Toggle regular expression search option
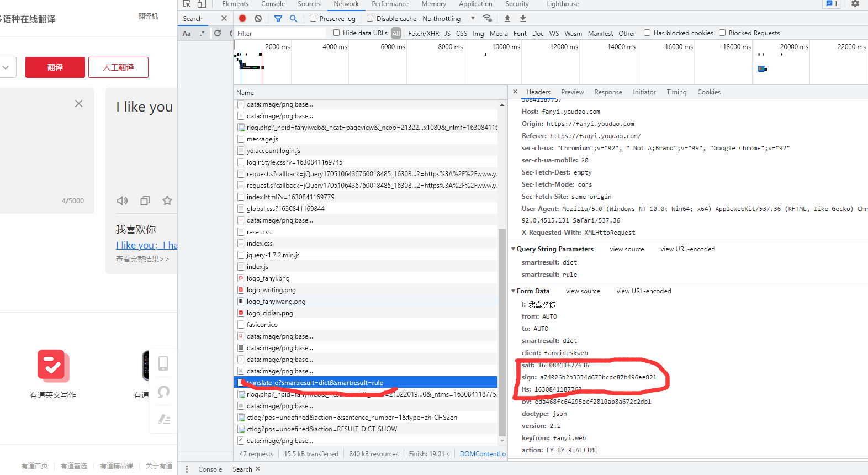Image resolution: width=868 pixels, height=475 pixels. [202, 33]
